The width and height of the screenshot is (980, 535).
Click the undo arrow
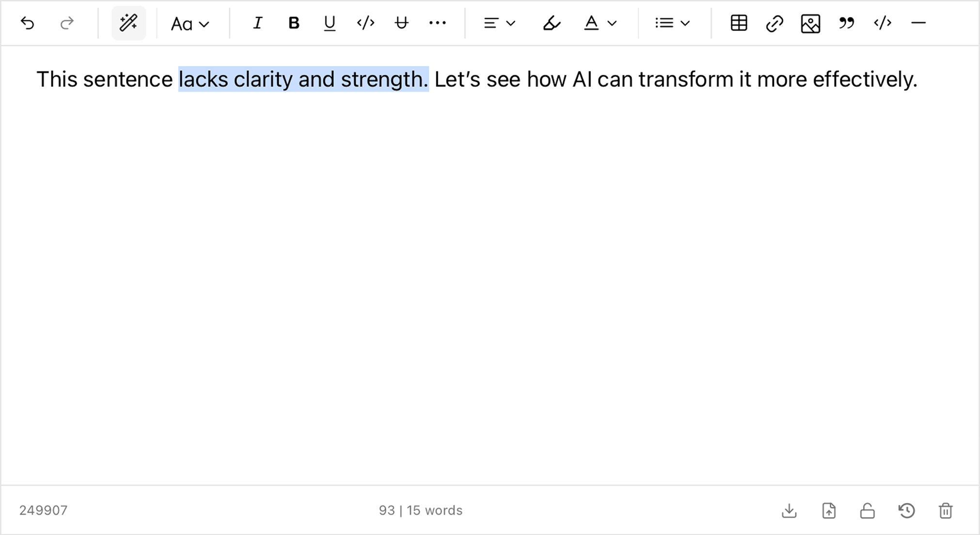click(28, 23)
